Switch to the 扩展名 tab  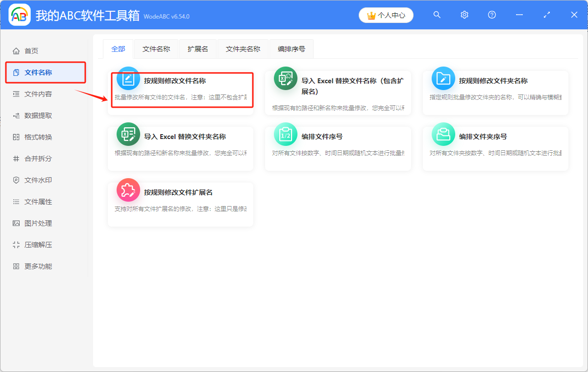click(197, 48)
